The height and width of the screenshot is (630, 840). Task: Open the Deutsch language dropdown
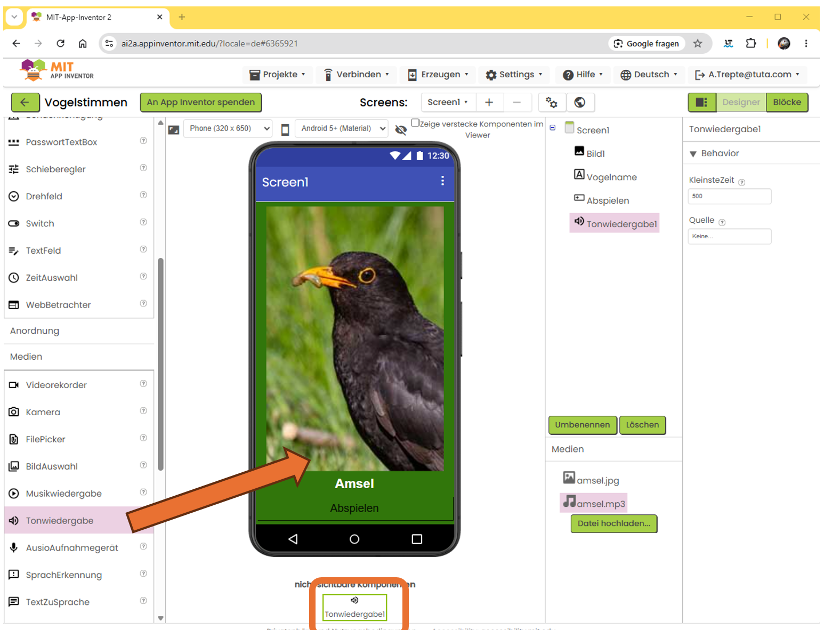tap(649, 75)
